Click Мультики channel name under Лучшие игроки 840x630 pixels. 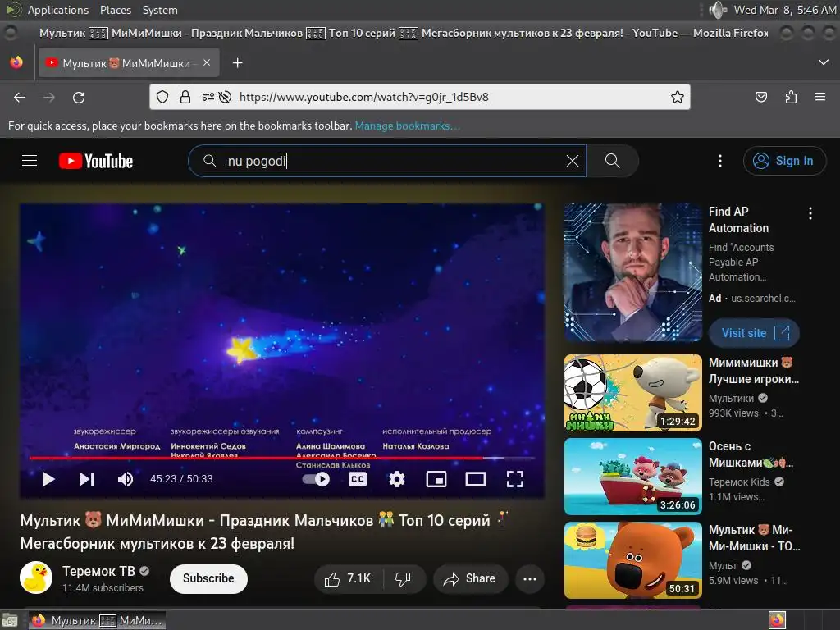[731, 398]
